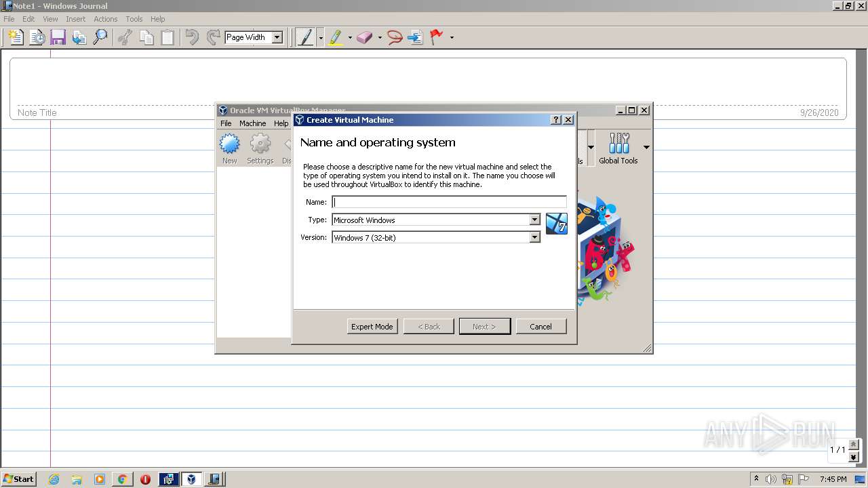Open the Journal Insert menu

(x=75, y=19)
